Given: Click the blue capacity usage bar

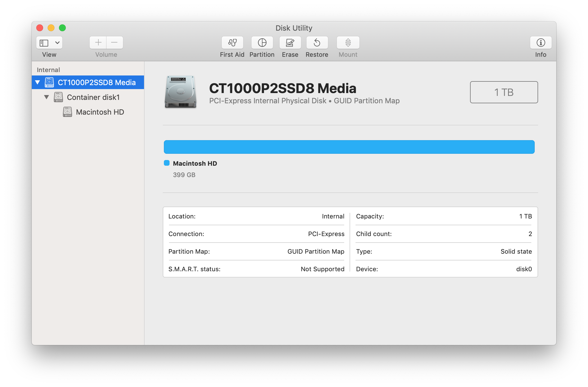Looking at the screenshot, I should pyautogui.click(x=349, y=147).
